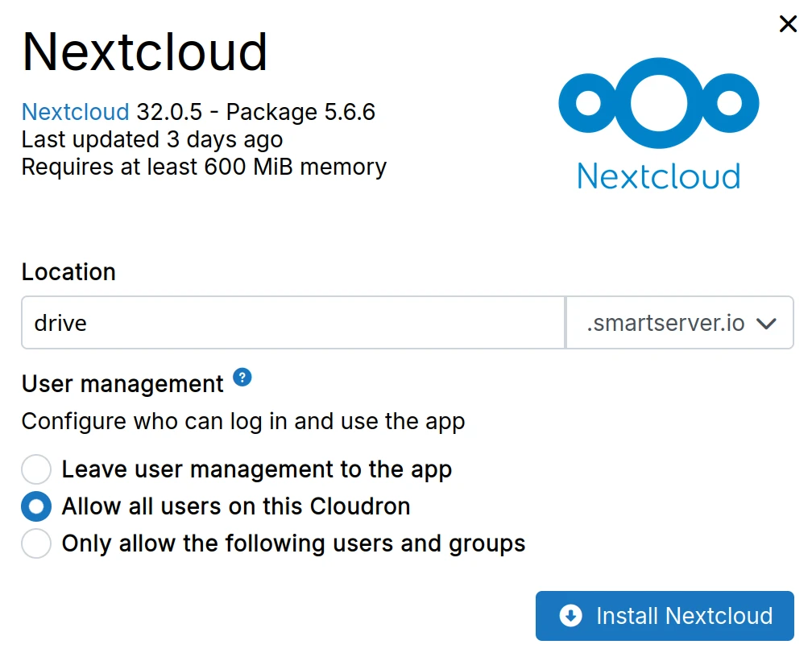Click the Nextcloud three-circle logo
812x661 pixels.
[658, 103]
